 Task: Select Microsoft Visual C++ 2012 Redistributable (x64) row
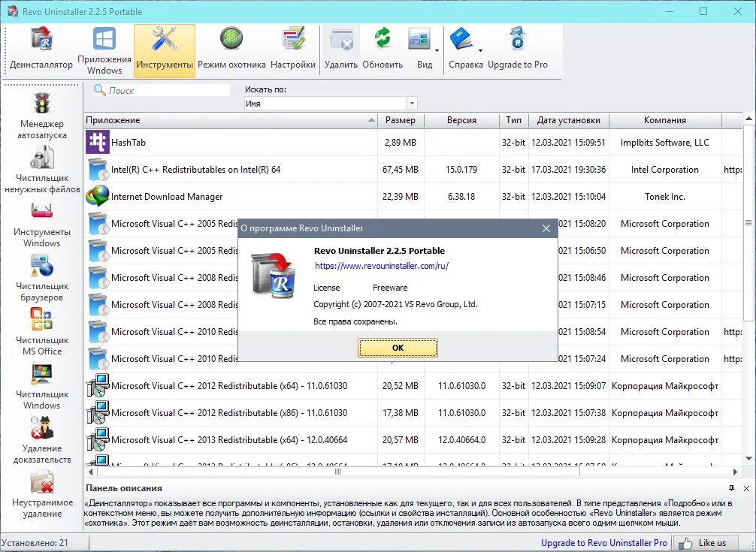[x=413, y=386]
